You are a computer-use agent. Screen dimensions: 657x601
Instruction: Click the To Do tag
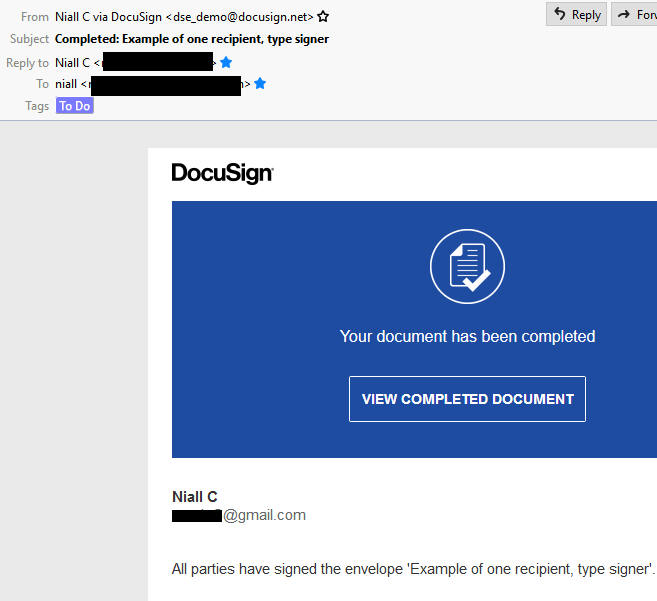coord(75,106)
